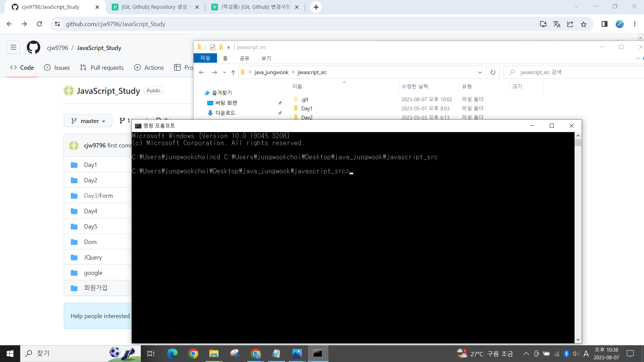Viewport: 644px width, 362px height.
Task: Open File Explorer from the taskbar
Action: pos(214,353)
